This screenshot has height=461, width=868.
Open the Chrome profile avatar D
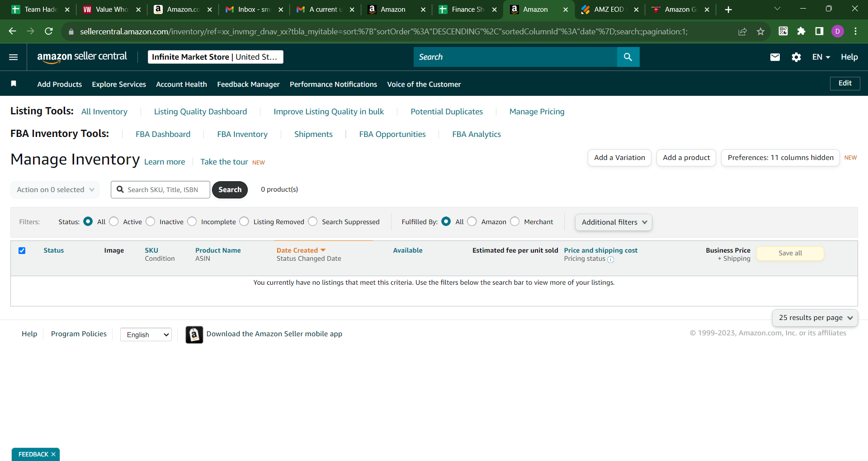[x=838, y=31]
